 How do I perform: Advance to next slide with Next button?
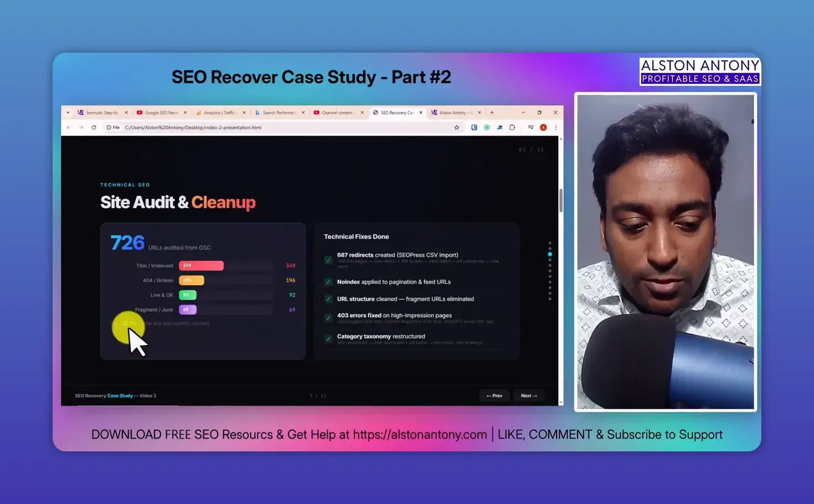pyautogui.click(x=529, y=395)
